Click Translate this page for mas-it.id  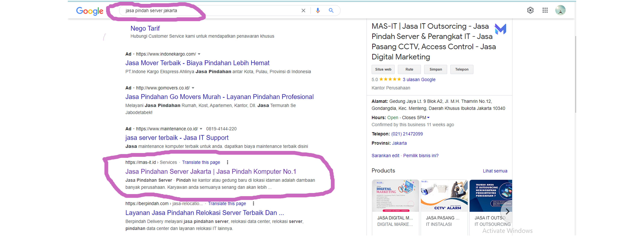(201, 162)
